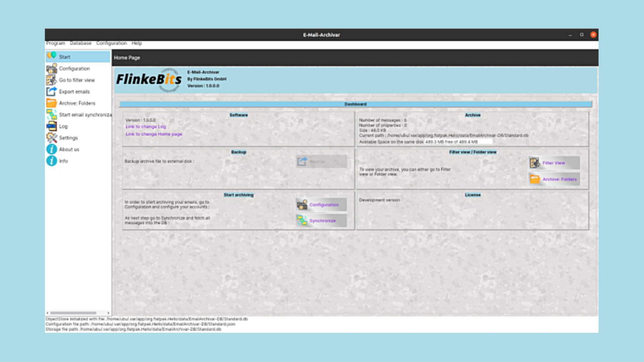Click the Current path text in Archive

coord(444,135)
